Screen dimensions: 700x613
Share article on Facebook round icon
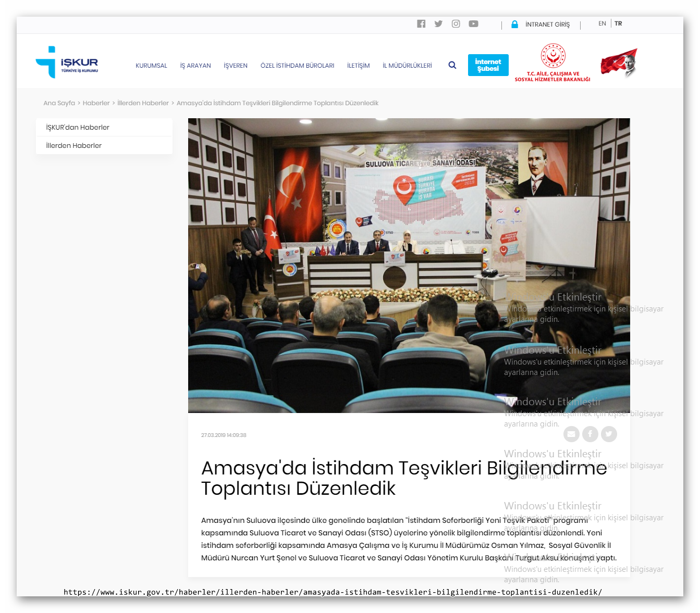(590, 434)
